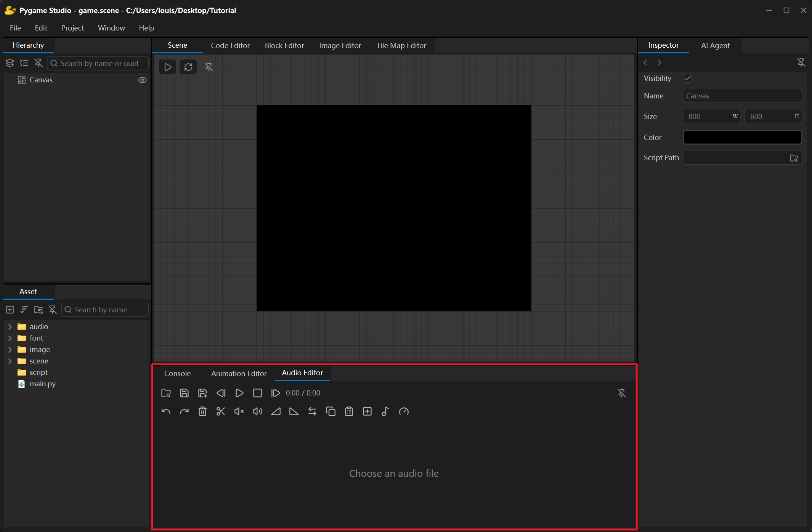Toggle the Visibility checkbox in Inspector
812x532 pixels.
tap(687, 79)
